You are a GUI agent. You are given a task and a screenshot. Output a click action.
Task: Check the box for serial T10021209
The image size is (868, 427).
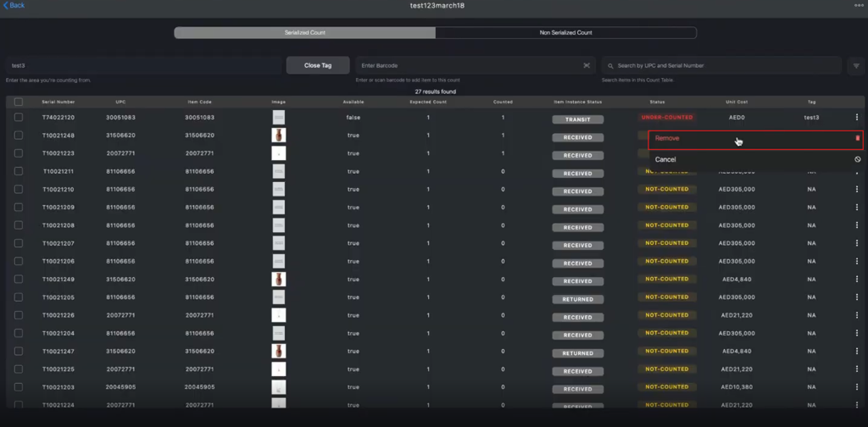tap(19, 208)
